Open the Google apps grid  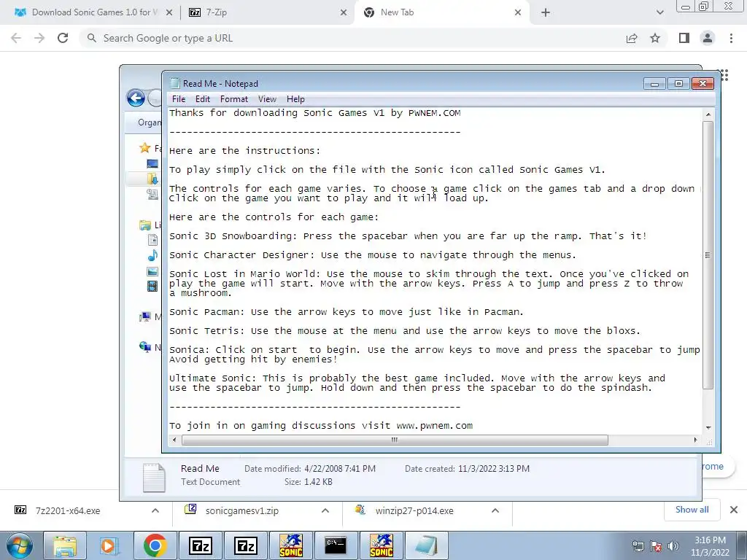725,75
